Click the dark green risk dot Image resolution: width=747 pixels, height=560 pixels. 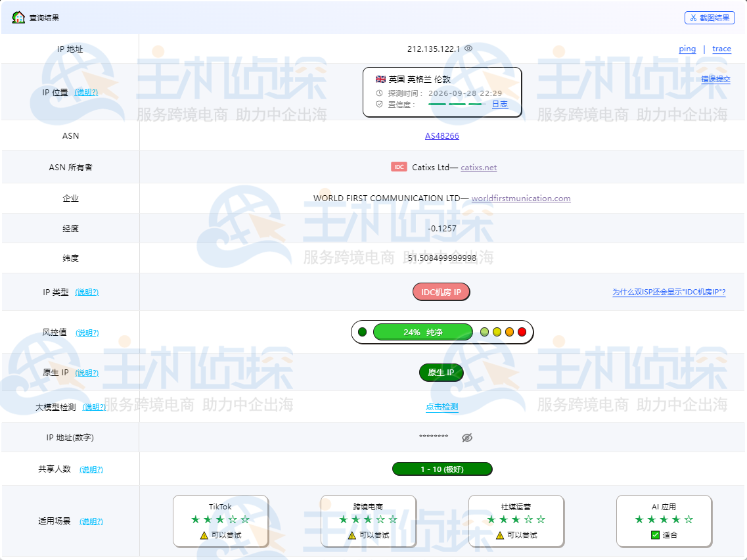pos(362,332)
